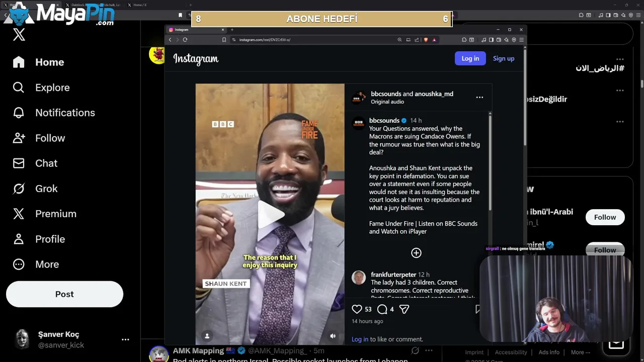Viewport: 644px width, 362px height.
Task: Reload the Instagram page
Action: 185,40
